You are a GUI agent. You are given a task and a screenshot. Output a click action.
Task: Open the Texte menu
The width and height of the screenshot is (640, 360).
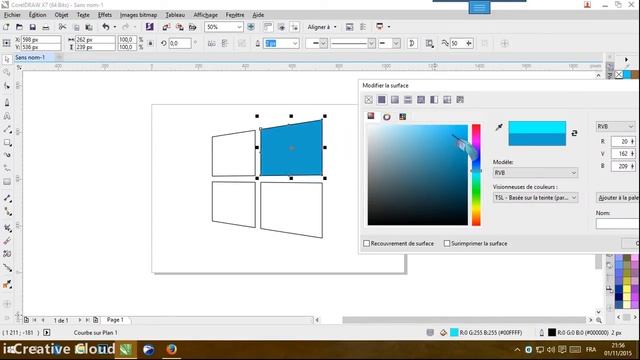[x=83, y=15]
